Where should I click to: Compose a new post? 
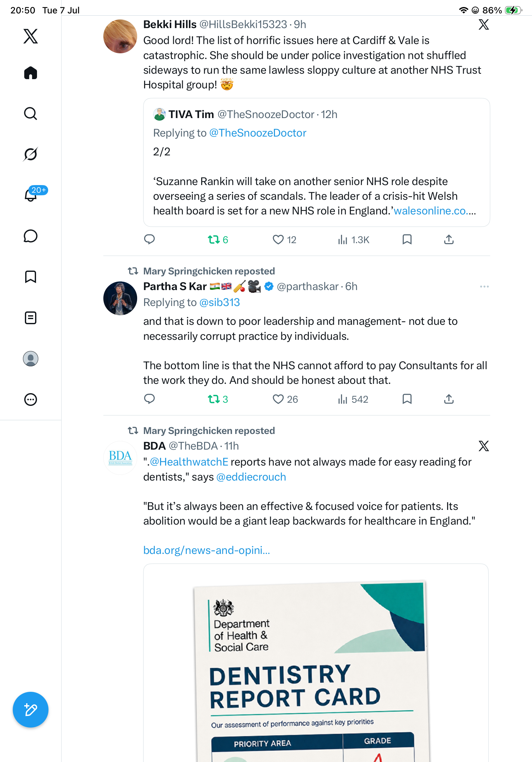coord(31,710)
